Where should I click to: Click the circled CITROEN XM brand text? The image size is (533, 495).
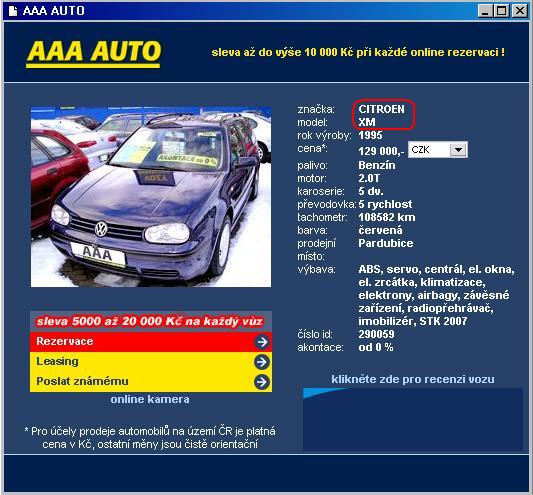383,115
